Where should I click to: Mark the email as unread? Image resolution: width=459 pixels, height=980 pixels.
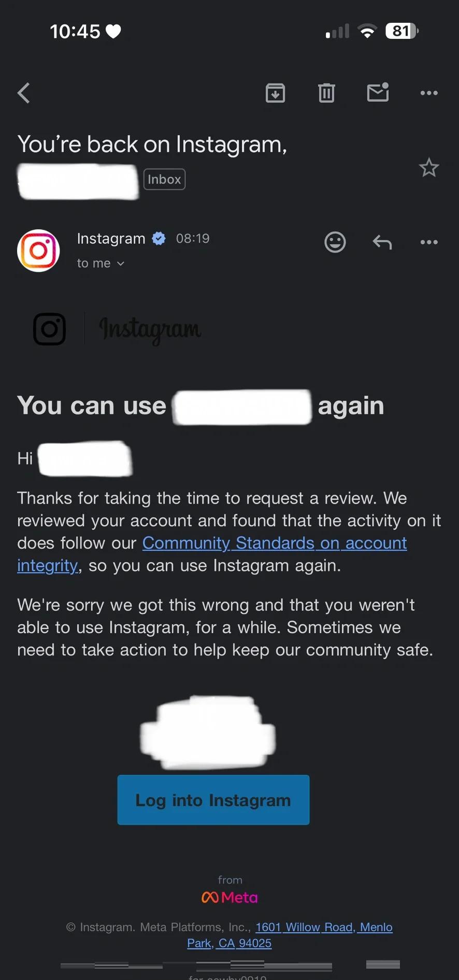[378, 92]
